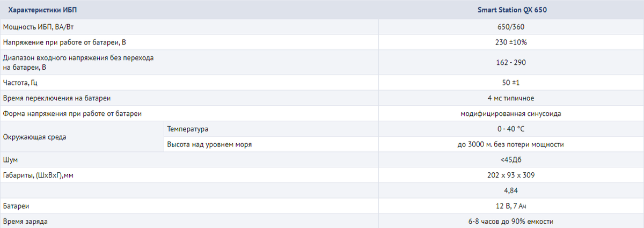Click the value '162 - 290'

click(511, 62)
